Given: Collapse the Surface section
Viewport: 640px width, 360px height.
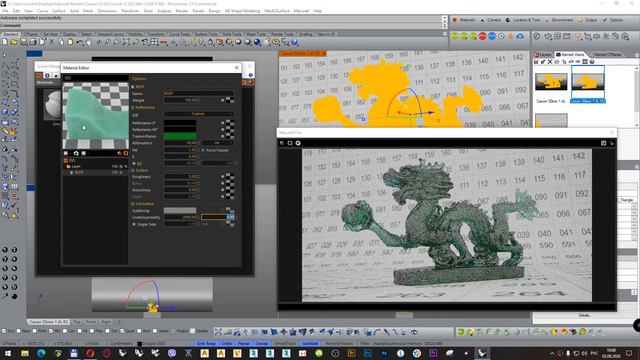Looking at the screenshot, I should [x=133, y=170].
